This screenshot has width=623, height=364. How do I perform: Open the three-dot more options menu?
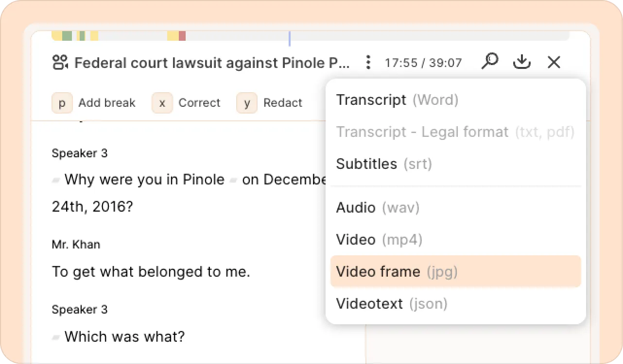[x=368, y=62]
